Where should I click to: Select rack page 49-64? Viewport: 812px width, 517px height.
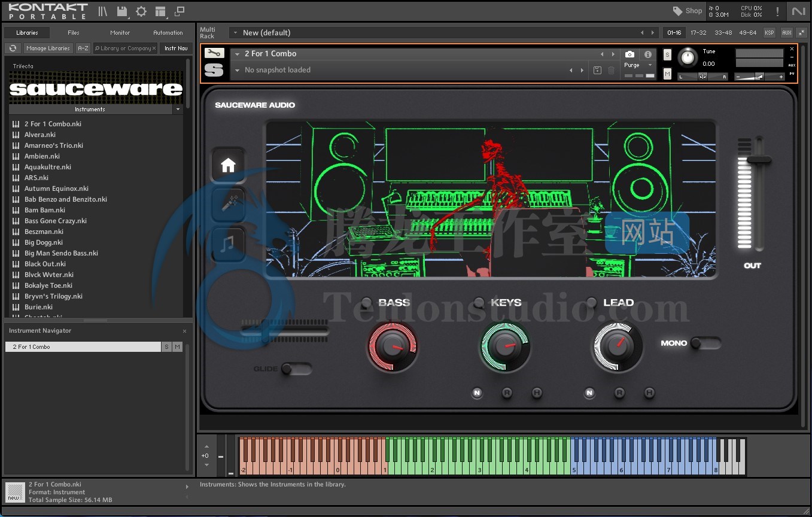coord(748,33)
